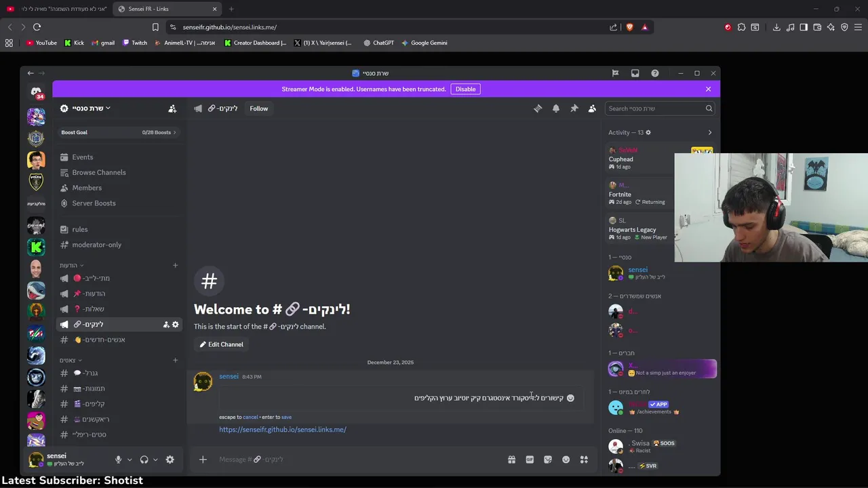Click the Follow button in channel header
This screenshot has width=868, height=488.
[258, 108]
